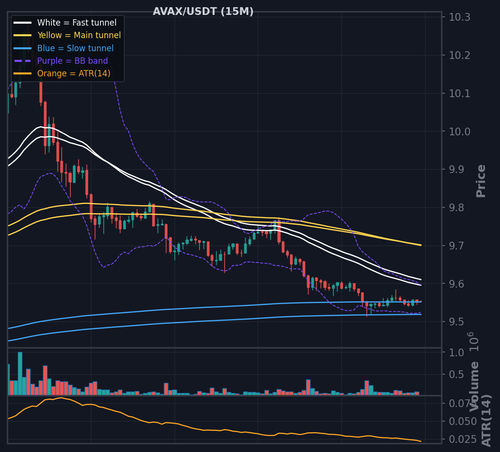
Task: Click the Price axis title
Action: click(x=481, y=181)
